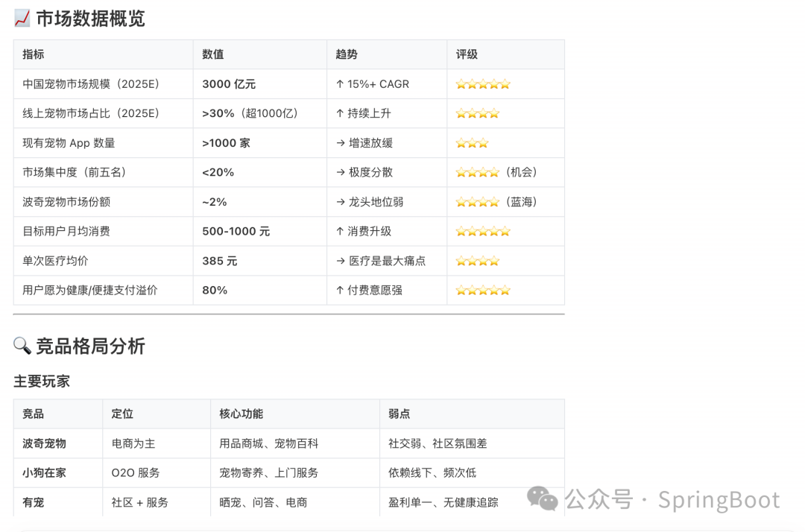Click the >30%（超1000亿）value
The width and height of the screenshot is (805, 532).
click(x=252, y=113)
